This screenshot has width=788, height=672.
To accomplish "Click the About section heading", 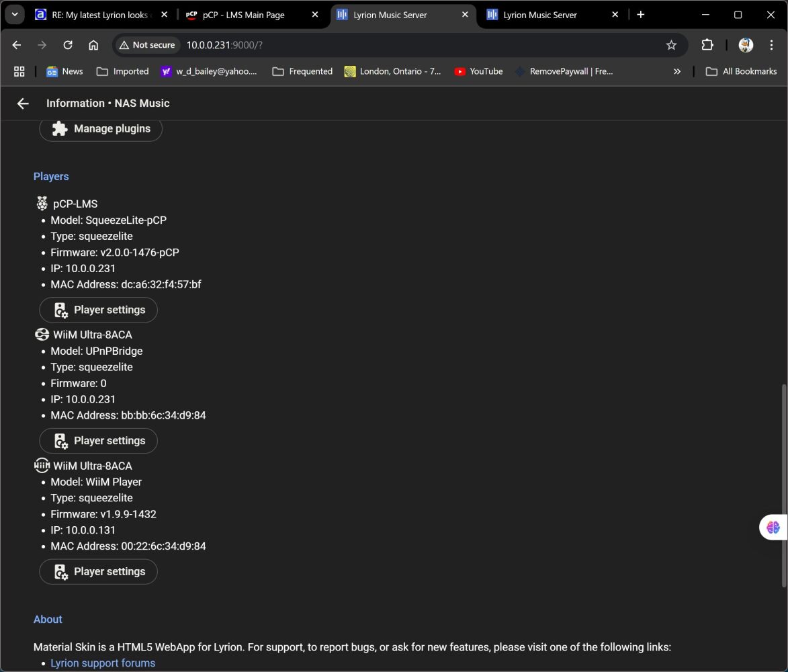I will click(x=48, y=619).
